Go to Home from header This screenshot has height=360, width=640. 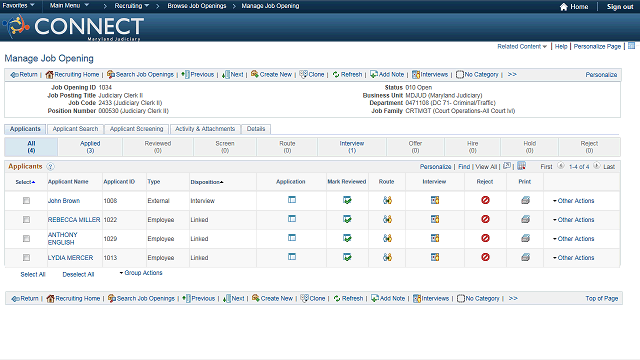574,7
